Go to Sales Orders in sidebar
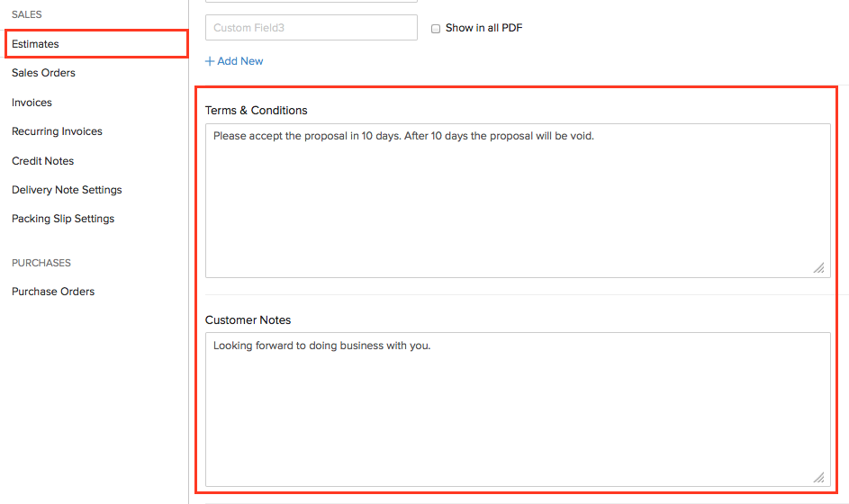 pyautogui.click(x=43, y=73)
